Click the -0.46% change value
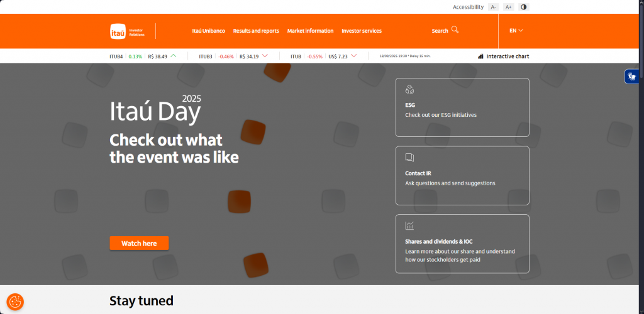 (226, 57)
